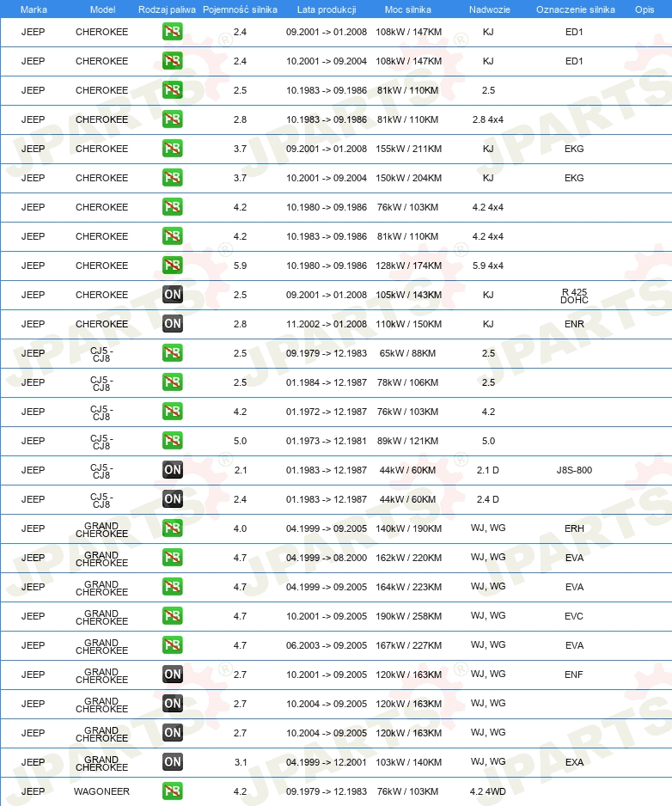Viewport: 672px width, 806px height.
Task: Click the diesel ON icon in the ENR engine row
Action: [172, 324]
